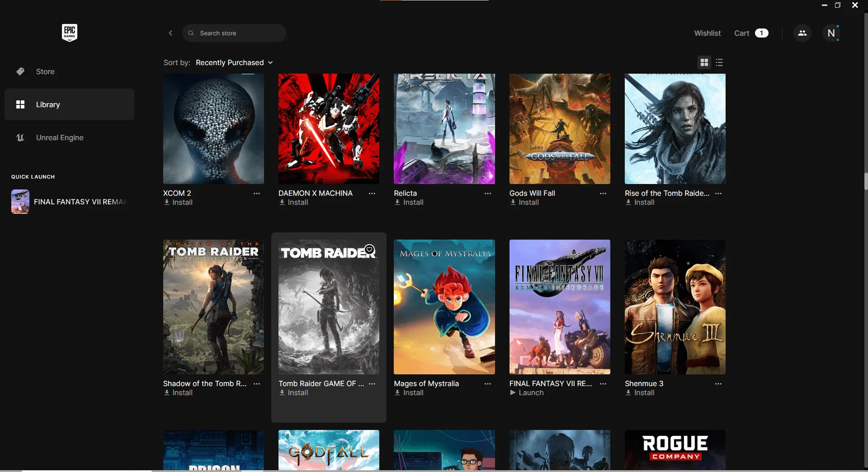This screenshot has width=868, height=472.
Task: Open the profile avatar N menu
Action: tap(831, 33)
